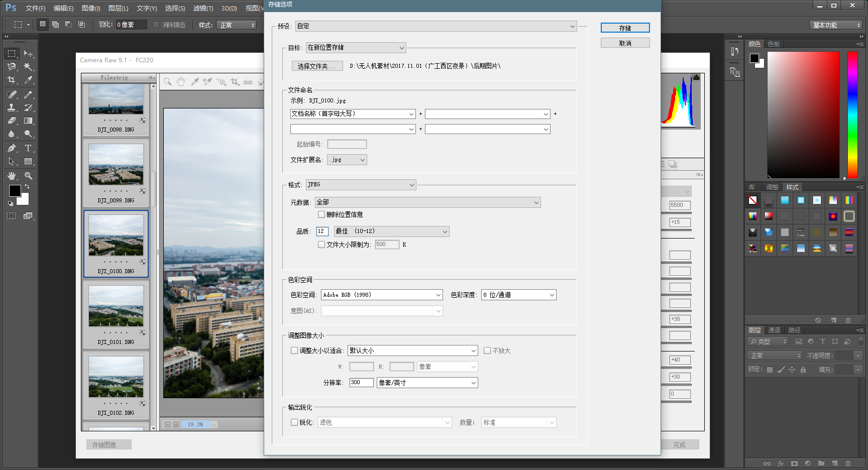Expand the 色彩空间 Adobe RGB dropdown

(382, 295)
